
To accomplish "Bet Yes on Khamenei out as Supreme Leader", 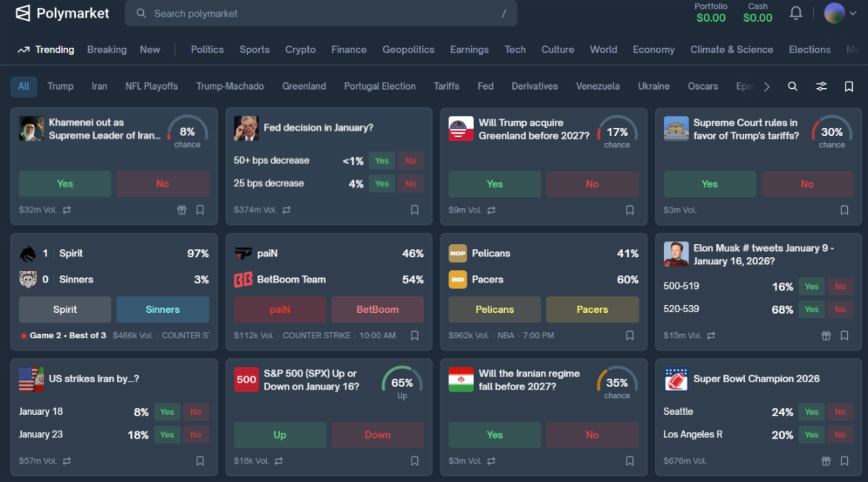I will point(65,184).
